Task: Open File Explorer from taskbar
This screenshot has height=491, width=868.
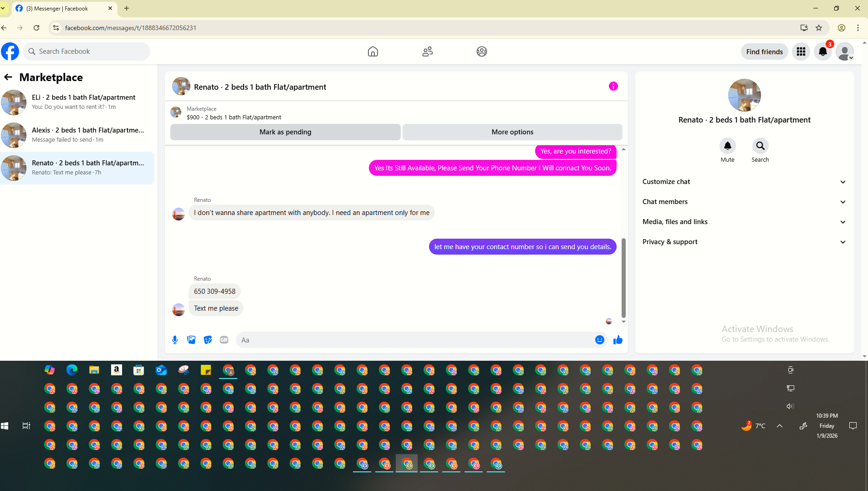Action: (x=94, y=370)
